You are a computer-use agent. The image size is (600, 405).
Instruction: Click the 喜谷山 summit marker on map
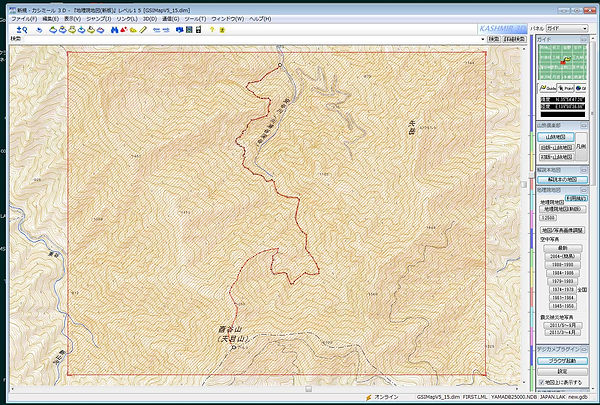pos(234,348)
